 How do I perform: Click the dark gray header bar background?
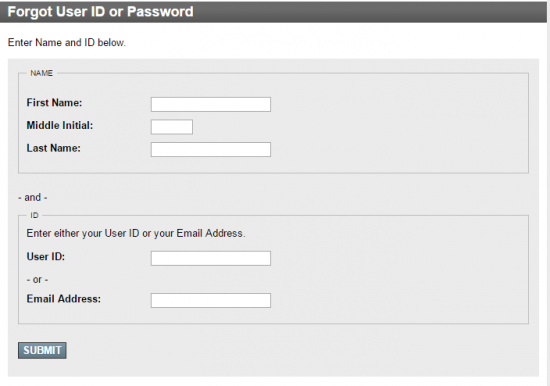368,12
